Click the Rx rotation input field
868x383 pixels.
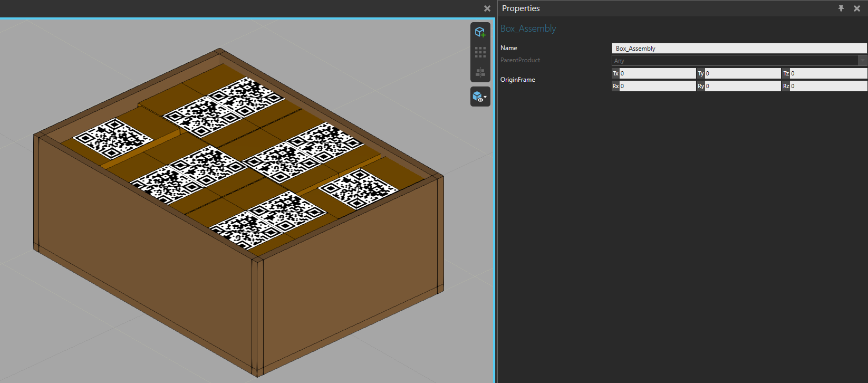pos(657,86)
